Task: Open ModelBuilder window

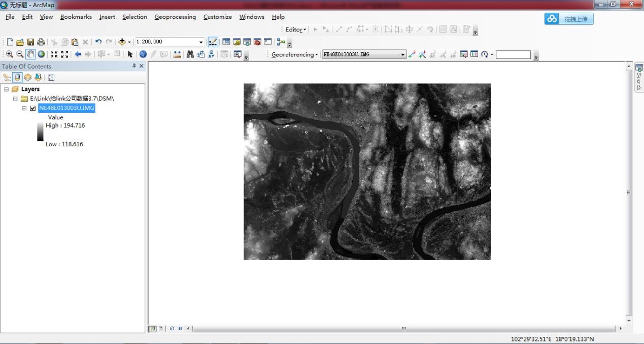Action: coord(281,42)
